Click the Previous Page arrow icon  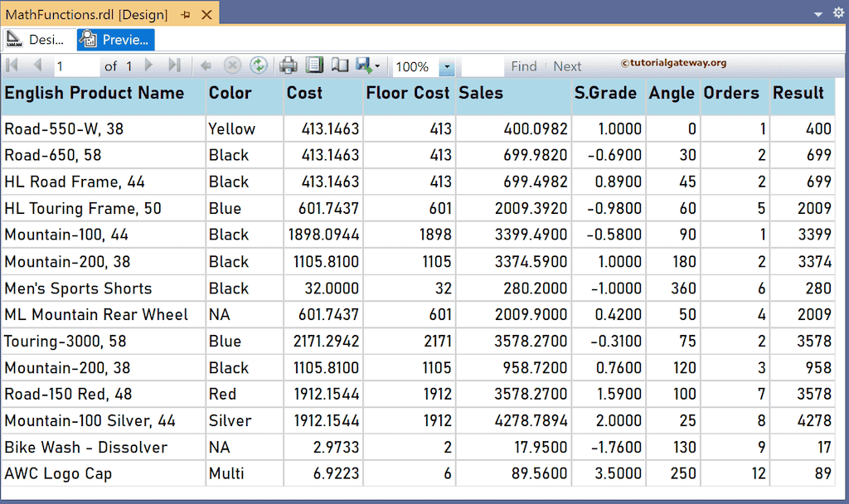37,64
